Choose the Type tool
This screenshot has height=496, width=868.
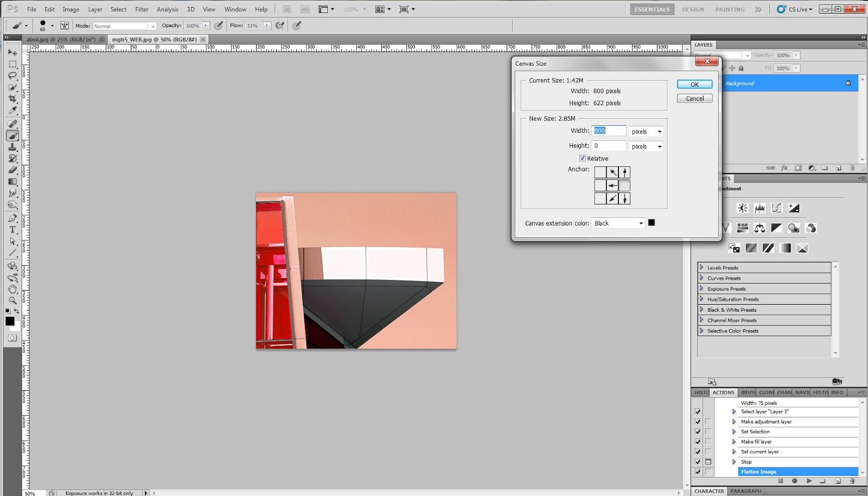point(12,230)
